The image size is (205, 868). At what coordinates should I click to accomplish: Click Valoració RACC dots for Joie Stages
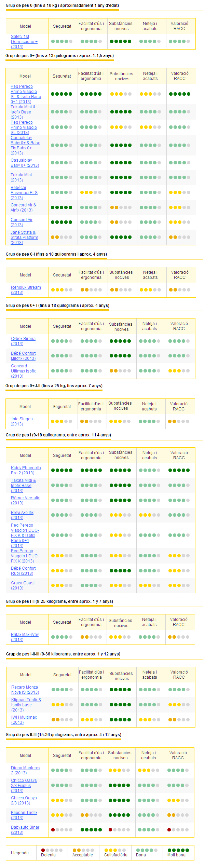(179, 421)
